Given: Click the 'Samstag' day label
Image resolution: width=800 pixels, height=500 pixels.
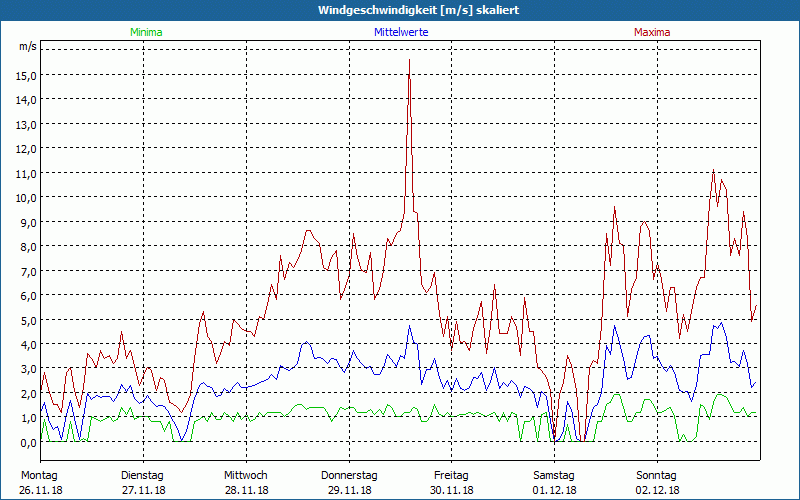Looking at the screenshot, I should pyautogui.click(x=554, y=476).
